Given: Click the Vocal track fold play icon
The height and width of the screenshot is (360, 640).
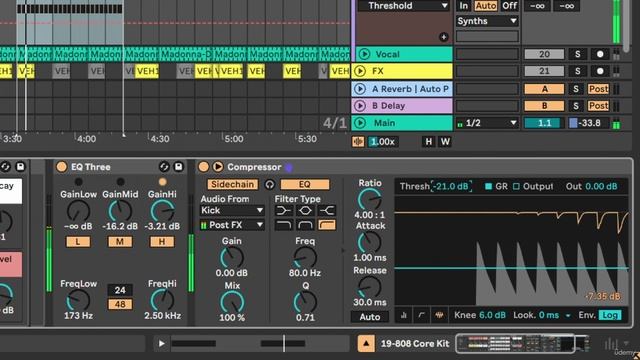Looking at the screenshot, I should coord(364,54).
